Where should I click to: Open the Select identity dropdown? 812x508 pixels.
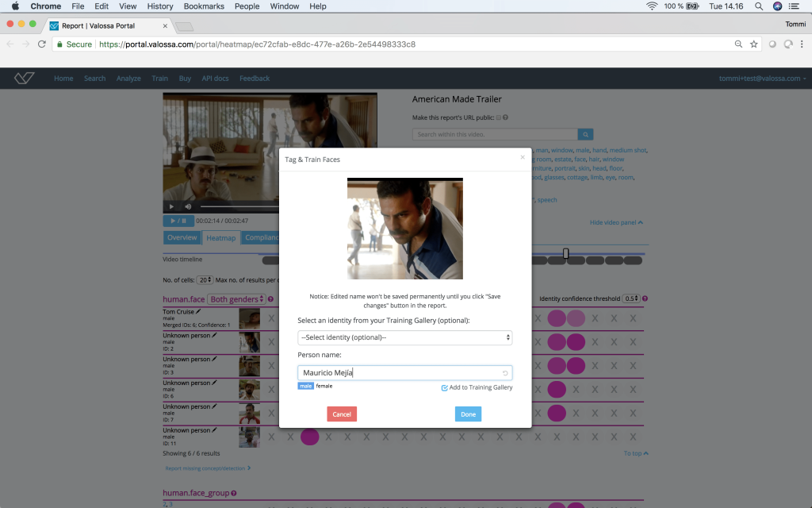click(x=405, y=337)
